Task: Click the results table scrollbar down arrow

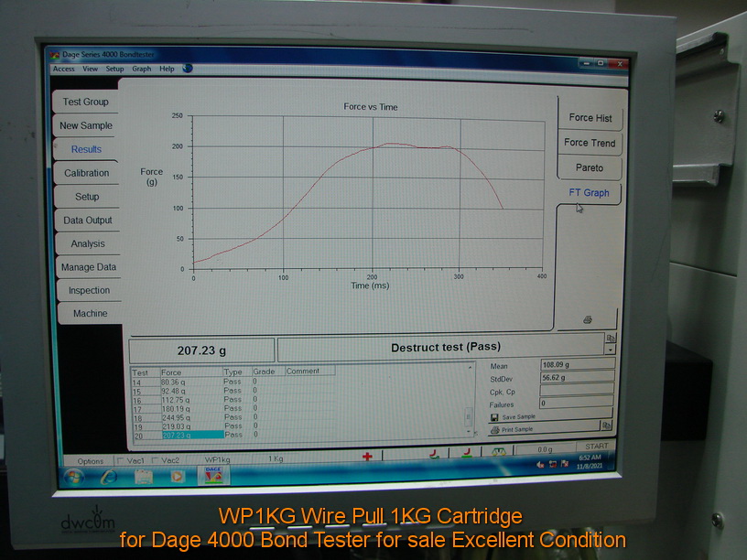Action: (x=469, y=431)
